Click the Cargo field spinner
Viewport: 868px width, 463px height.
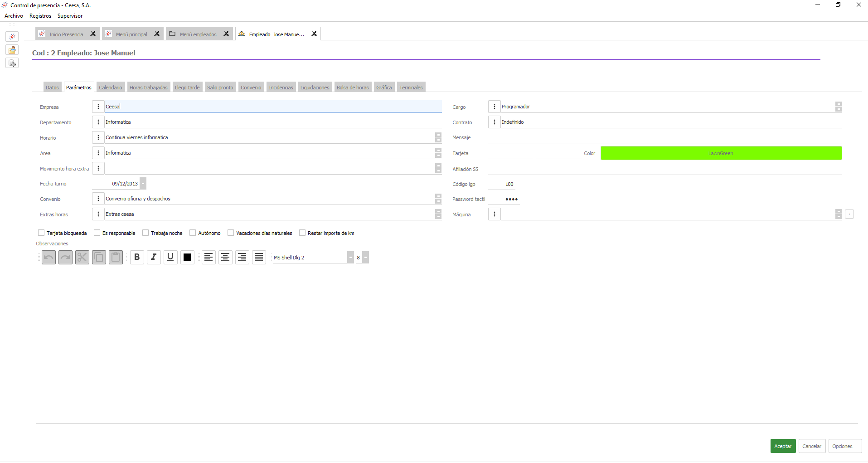839,107
